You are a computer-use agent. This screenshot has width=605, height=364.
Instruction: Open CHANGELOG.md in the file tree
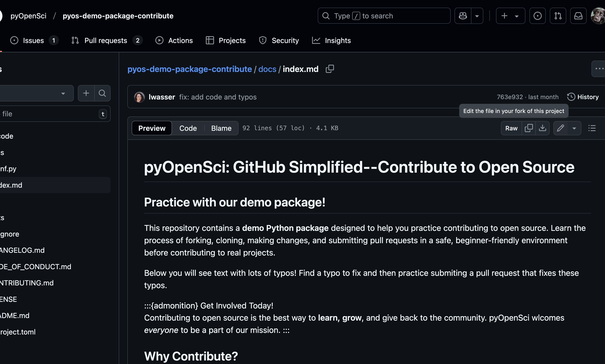[x=55, y=250]
